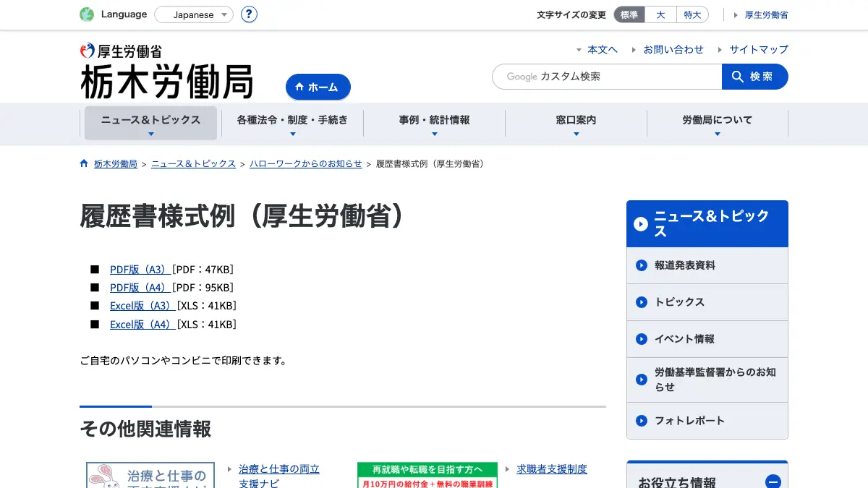The width and height of the screenshot is (868, 488).
Task: Click house icon in ホーム button
Action: coord(299,87)
